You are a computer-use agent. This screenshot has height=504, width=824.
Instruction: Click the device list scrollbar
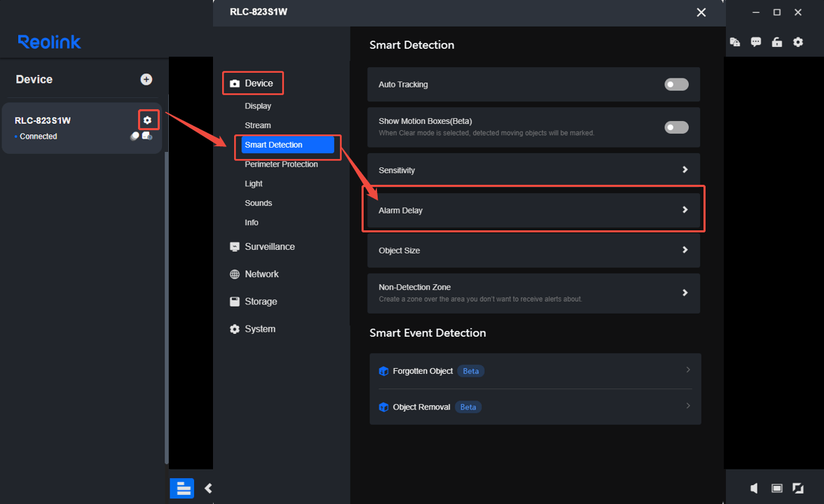(x=167, y=307)
